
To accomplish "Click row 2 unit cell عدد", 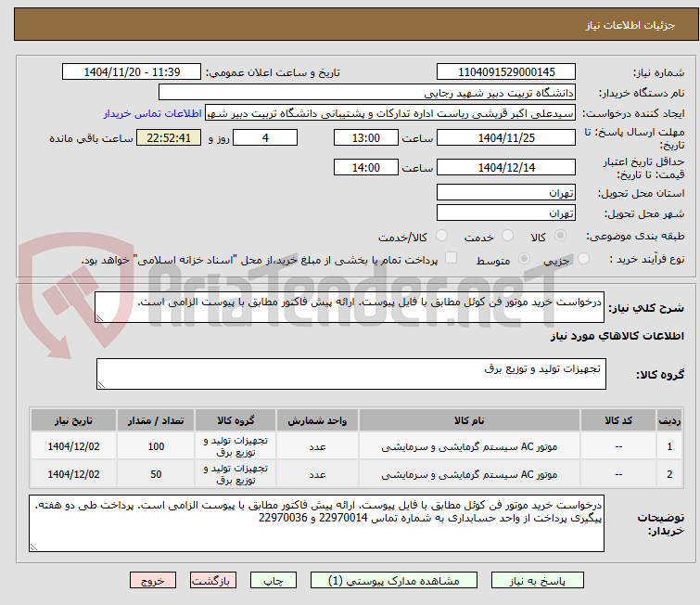I will pos(317,473).
